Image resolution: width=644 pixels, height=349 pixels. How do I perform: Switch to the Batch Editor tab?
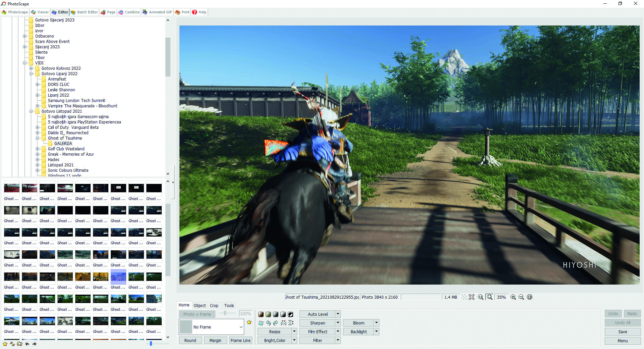pos(84,12)
